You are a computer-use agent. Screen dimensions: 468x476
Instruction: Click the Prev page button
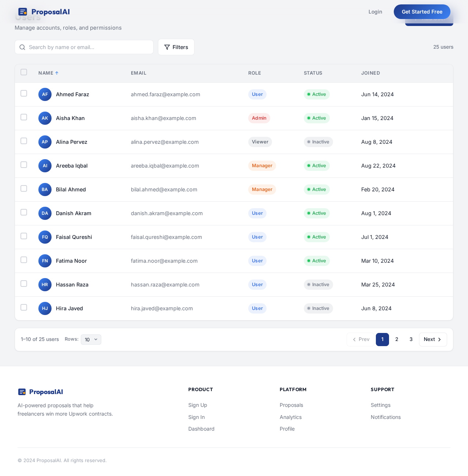coord(361,340)
